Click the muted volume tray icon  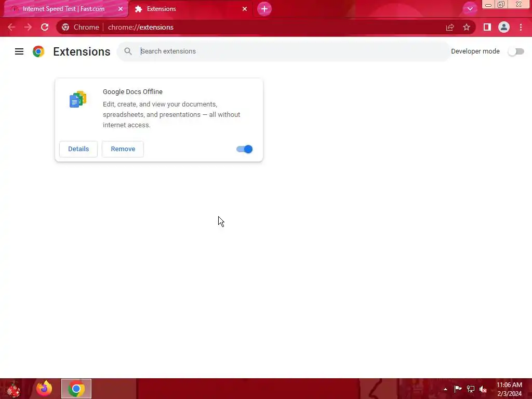[483, 389]
